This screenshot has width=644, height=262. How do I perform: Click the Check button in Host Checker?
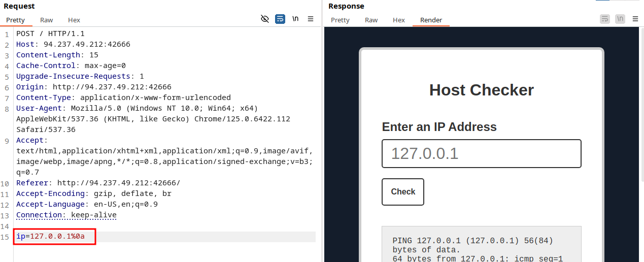403,192
